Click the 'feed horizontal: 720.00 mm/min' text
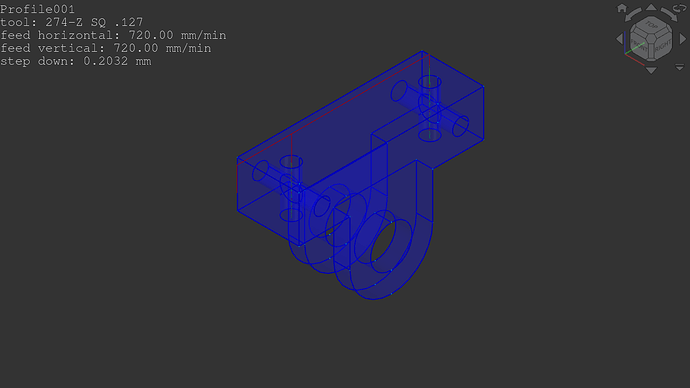 pyautogui.click(x=113, y=35)
